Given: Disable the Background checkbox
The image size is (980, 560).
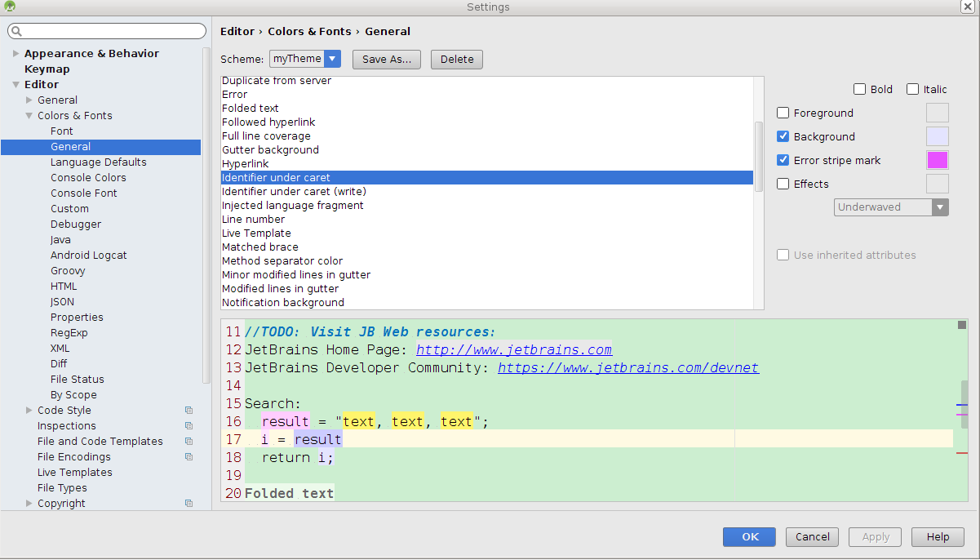Looking at the screenshot, I should click(x=783, y=136).
